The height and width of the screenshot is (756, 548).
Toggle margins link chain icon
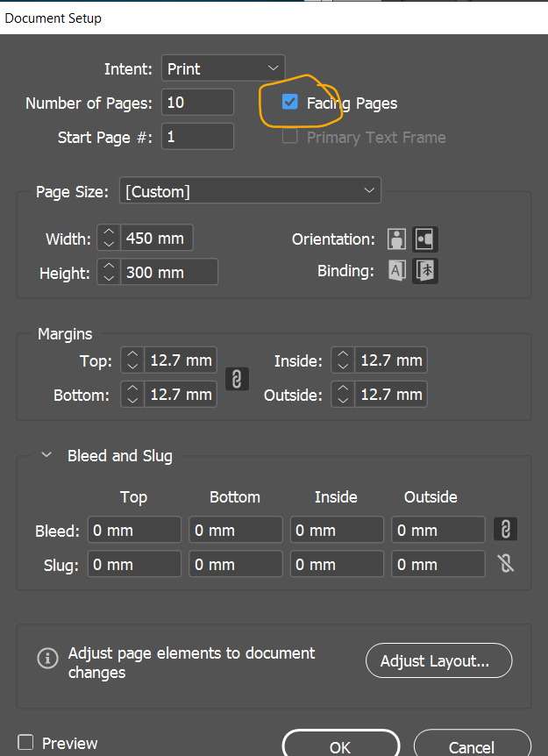(236, 378)
